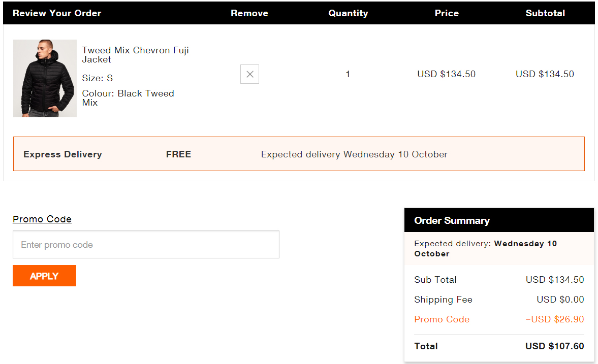
Task: Click the Total USD $107.60 amount
Action: (554, 346)
